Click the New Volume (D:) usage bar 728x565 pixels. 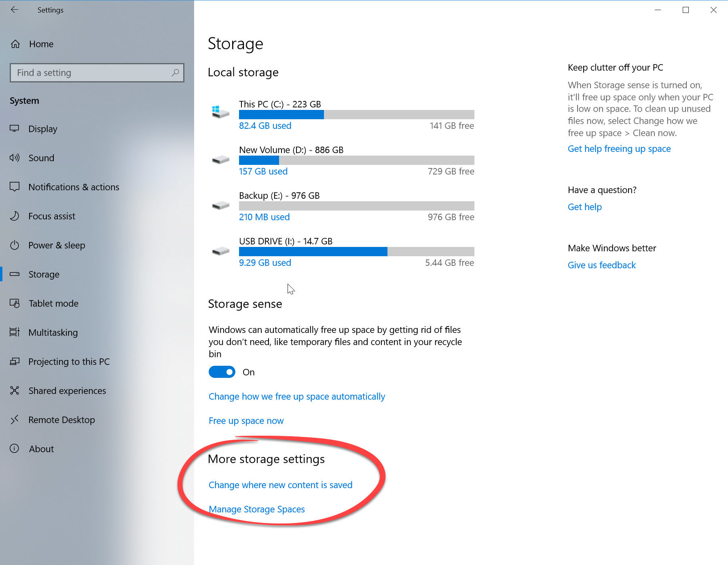tap(357, 160)
